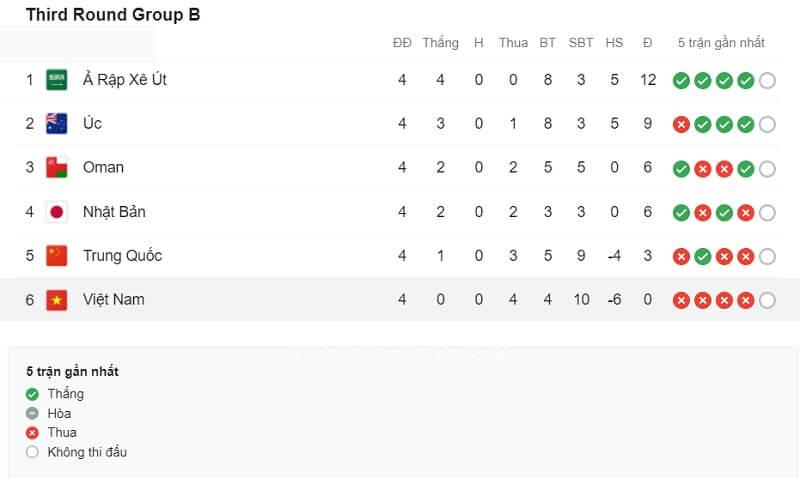The height and width of the screenshot is (478, 800).
Task: Click the gray Hòa legend icon
Action: (33, 413)
